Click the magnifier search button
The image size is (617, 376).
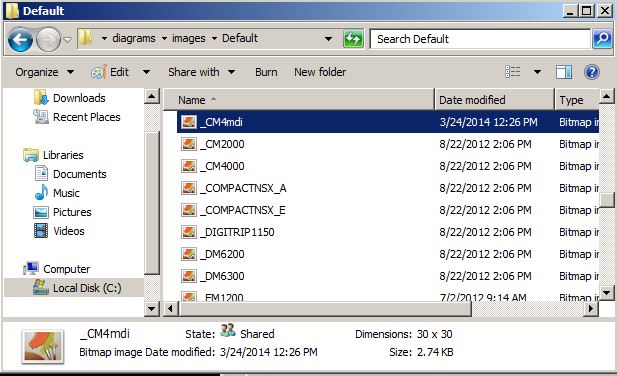click(x=602, y=39)
